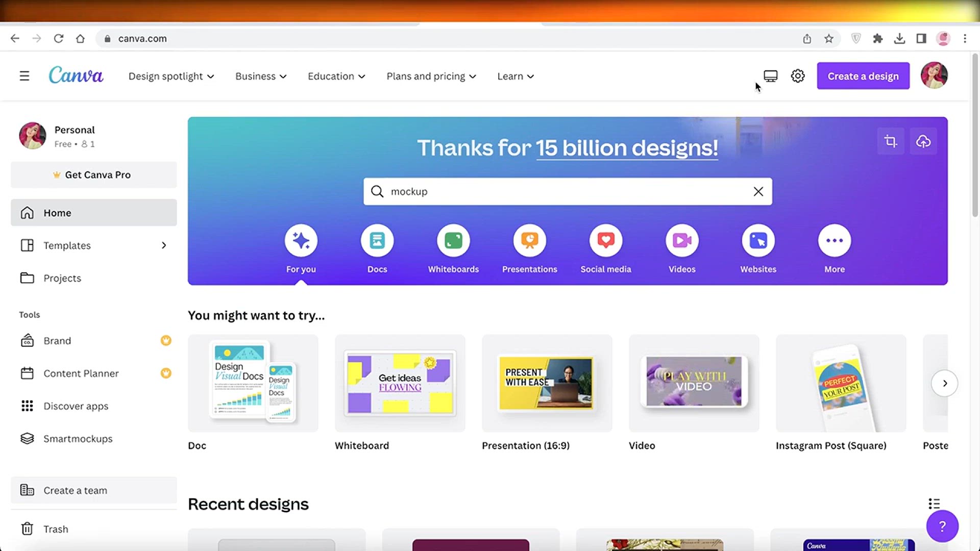
Task: Show next suggested design types
Action: point(945,383)
